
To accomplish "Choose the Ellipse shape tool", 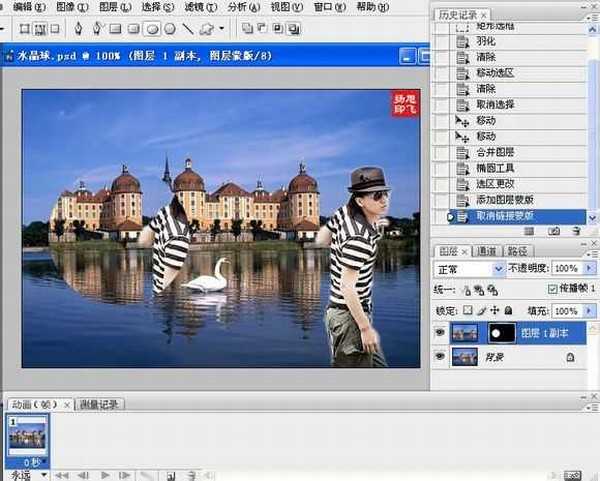I will pyautogui.click(x=151, y=28).
